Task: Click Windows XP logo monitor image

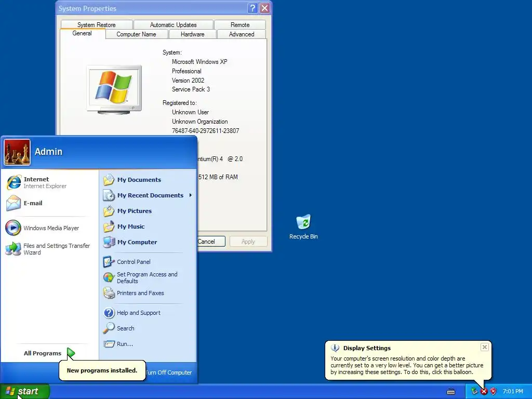Action: click(114, 89)
